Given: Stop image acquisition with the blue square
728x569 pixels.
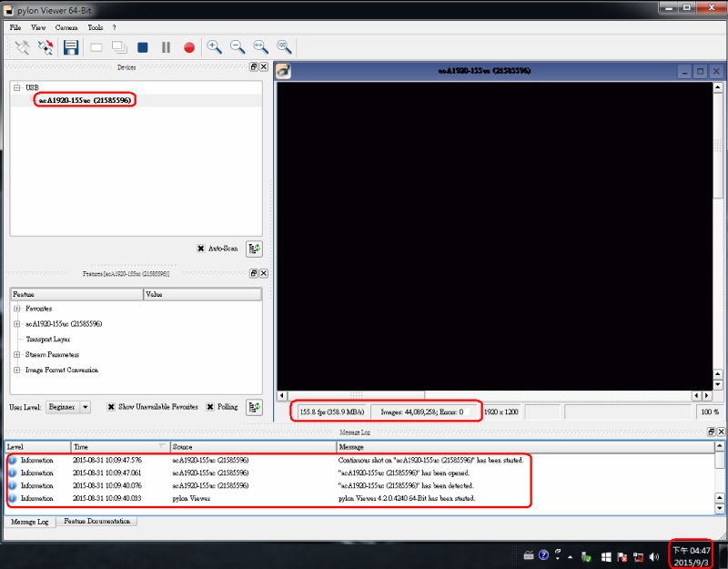Looking at the screenshot, I should (143, 47).
